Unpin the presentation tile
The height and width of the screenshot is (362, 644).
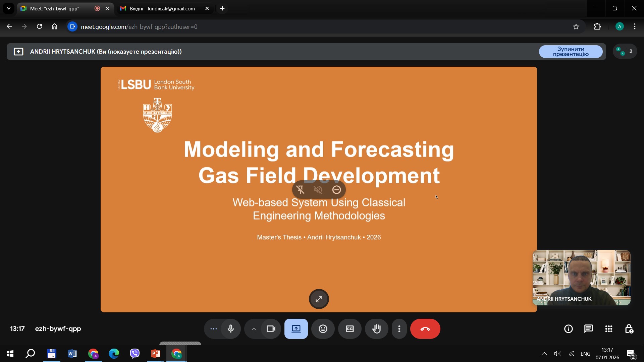click(301, 190)
